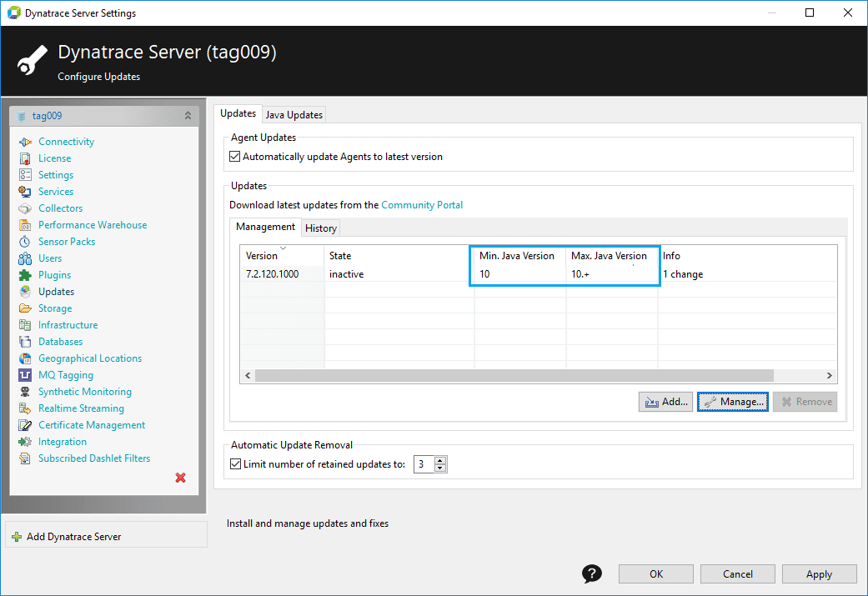Click the Realtime Streaming icon
The height and width of the screenshot is (596, 868).
[25, 408]
